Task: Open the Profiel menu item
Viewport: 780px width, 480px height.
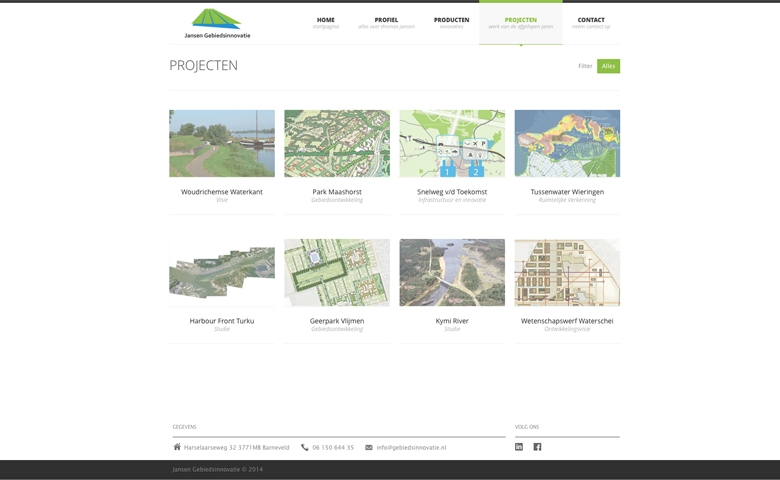Action: (x=387, y=23)
